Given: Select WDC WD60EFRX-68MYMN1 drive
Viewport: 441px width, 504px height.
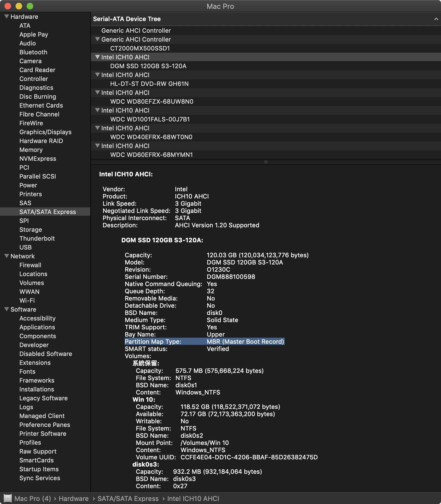Looking at the screenshot, I should click(266, 155).
